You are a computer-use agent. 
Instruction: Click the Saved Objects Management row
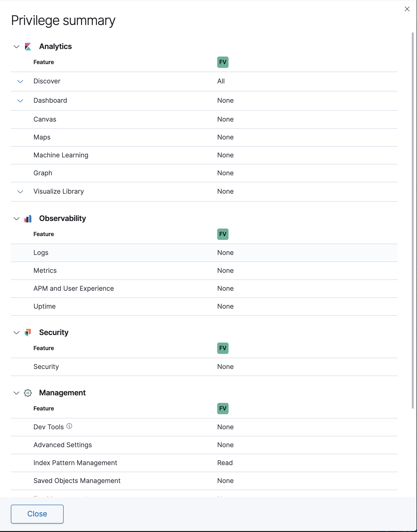[x=122, y=481]
